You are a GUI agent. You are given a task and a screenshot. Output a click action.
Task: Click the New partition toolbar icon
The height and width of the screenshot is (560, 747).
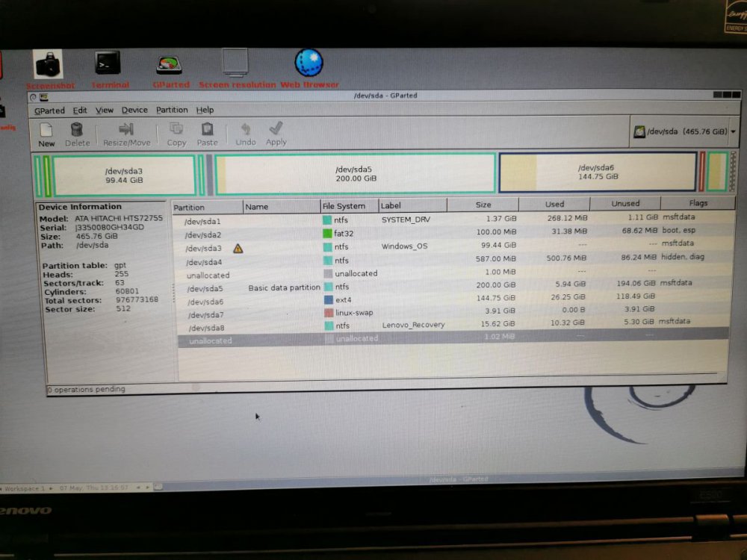pyautogui.click(x=46, y=130)
